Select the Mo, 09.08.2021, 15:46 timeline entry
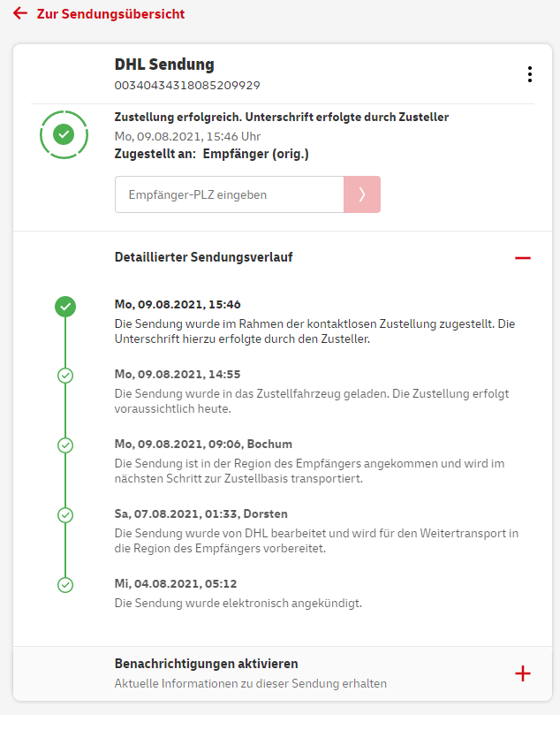Image resolution: width=560 pixels, height=730 pixels. [178, 304]
